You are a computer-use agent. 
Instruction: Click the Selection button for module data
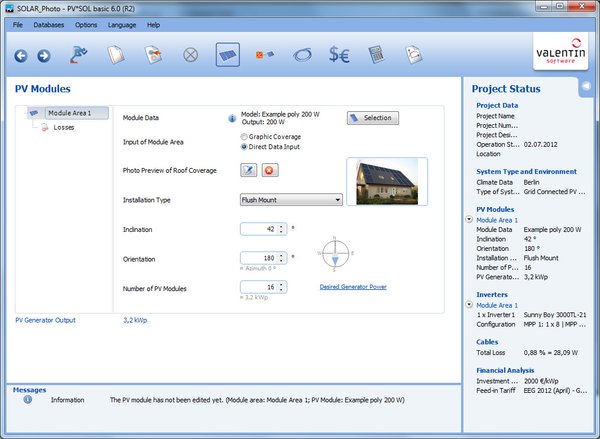click(372, 118)
